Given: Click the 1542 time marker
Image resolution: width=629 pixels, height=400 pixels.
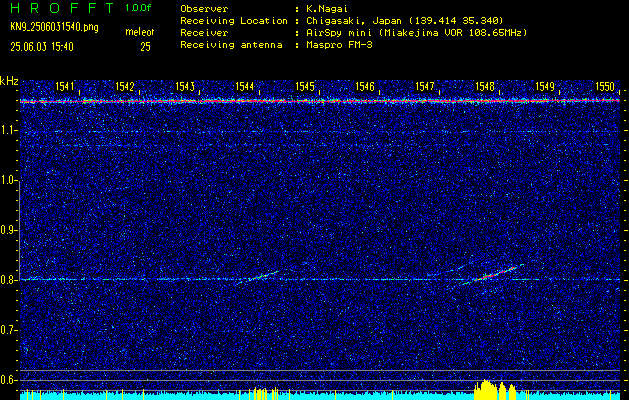Looking at the screenshot, I should pyautogui.click(x=125, y=86).
